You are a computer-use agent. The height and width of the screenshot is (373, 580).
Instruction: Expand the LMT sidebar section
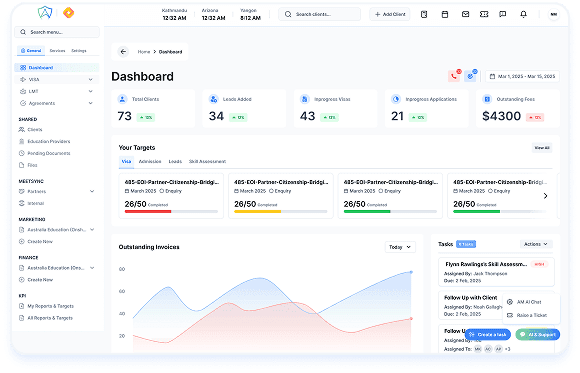point(57,91)
